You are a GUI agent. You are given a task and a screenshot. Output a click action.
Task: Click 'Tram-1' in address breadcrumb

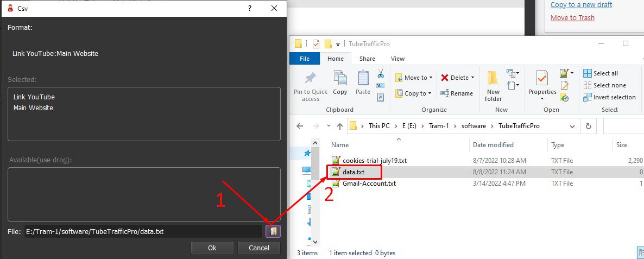coord(439,126)
